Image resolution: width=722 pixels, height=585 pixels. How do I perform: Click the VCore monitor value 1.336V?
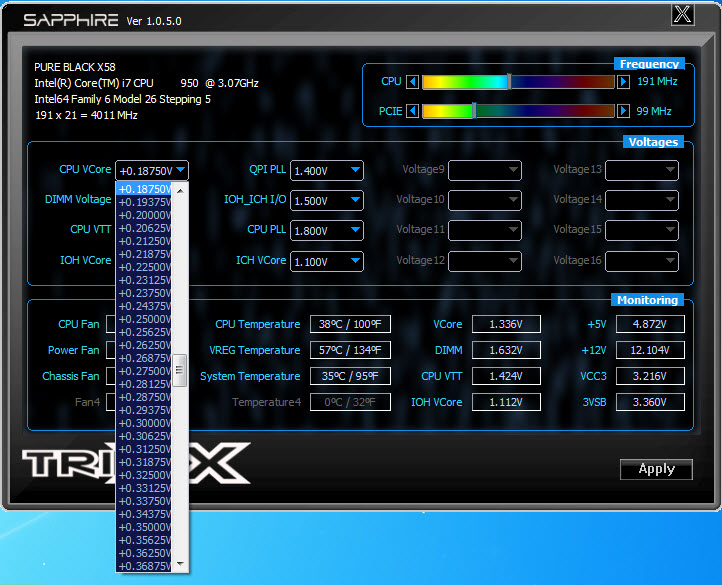coord(506,324)
